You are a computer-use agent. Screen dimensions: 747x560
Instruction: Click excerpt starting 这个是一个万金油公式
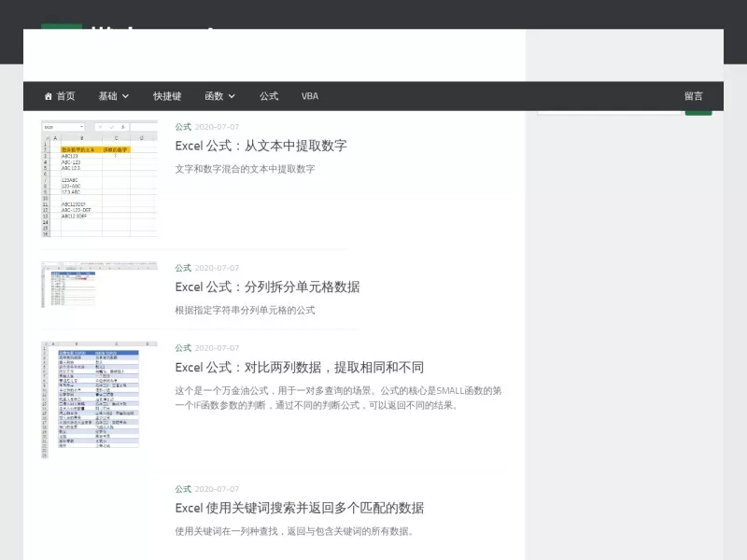(x=338, y=399)
